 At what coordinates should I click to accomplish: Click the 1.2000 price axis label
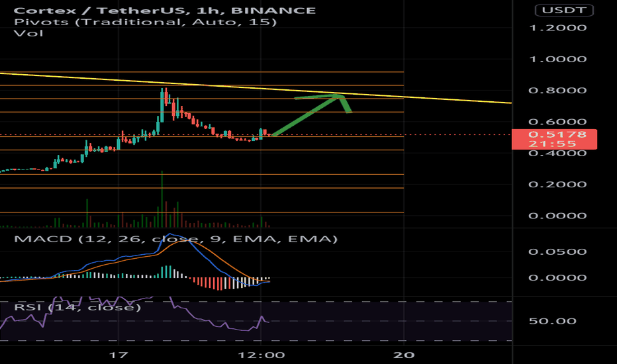[557, 28]
